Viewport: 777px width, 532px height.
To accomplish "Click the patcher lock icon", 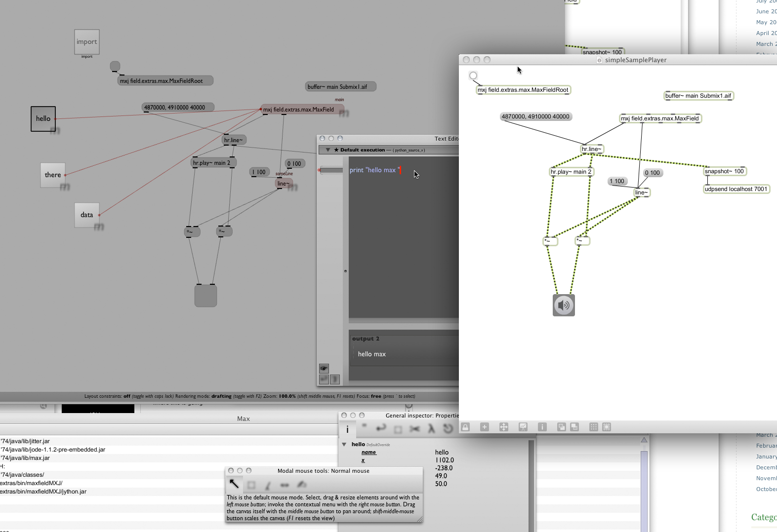I will [x=465, y=427].
